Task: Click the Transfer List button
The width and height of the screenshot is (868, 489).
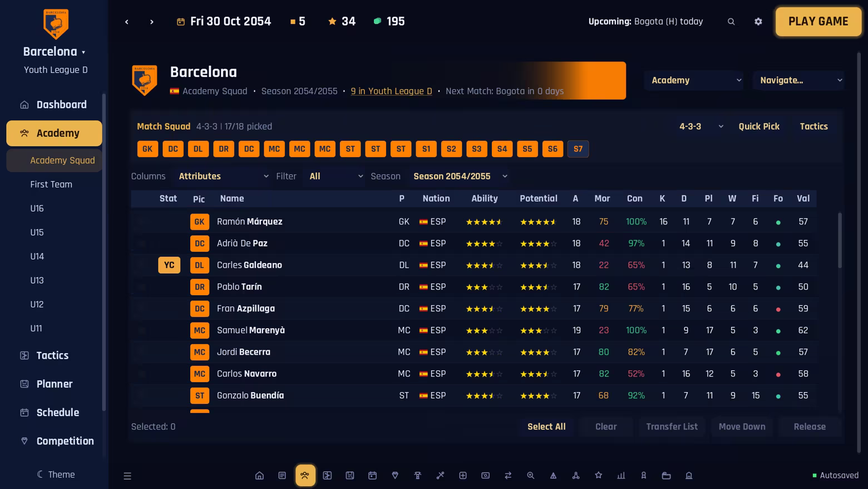Action: point(672,427)
